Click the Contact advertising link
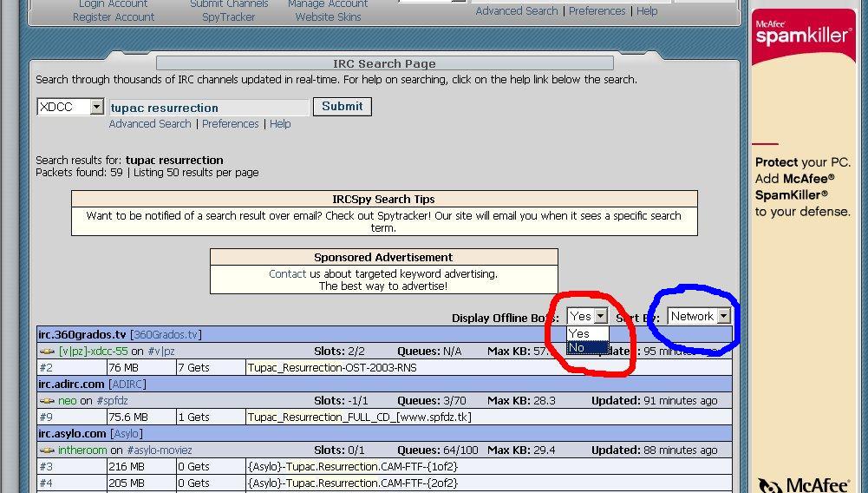This screenshot has width=868, height=493. [287, 273]
